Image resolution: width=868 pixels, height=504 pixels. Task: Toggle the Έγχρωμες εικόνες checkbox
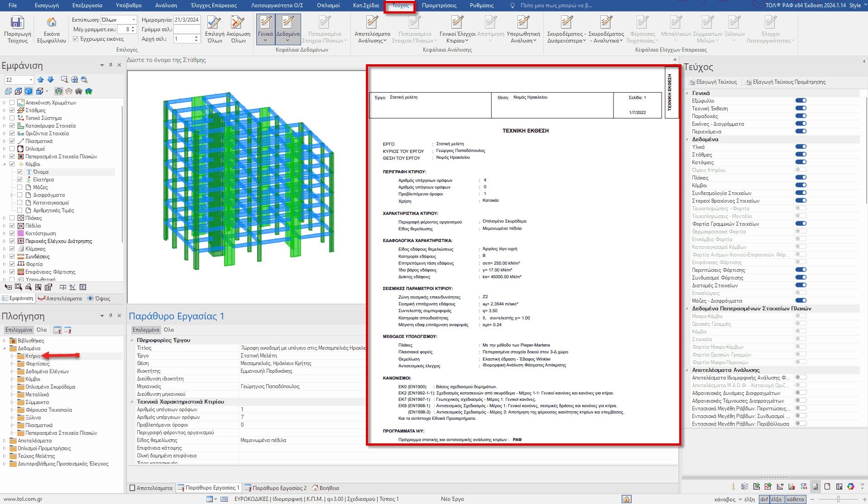(x=76, y=39)
